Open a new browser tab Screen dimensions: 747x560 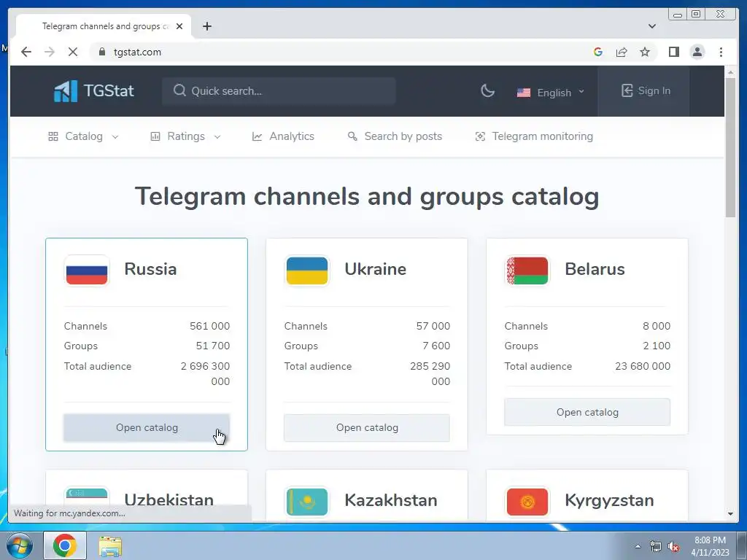(x=206, y=26)
